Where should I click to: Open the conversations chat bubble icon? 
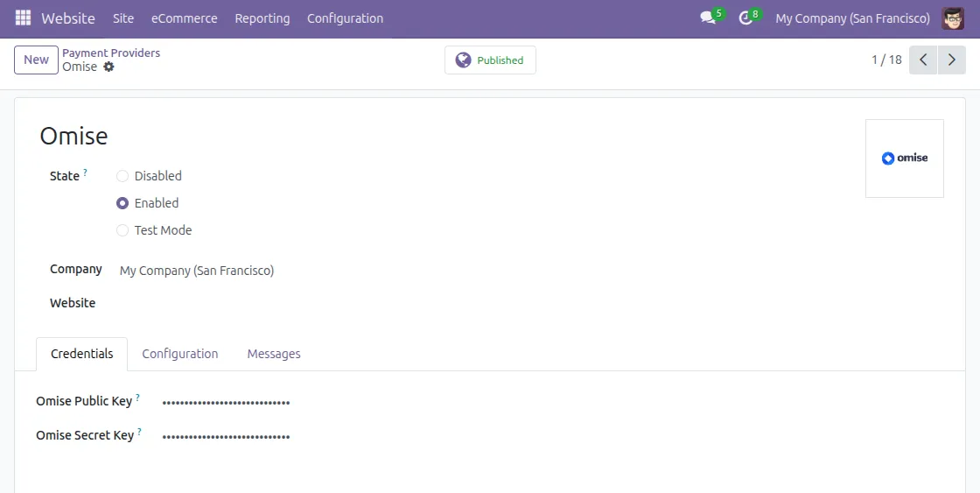pyautogui.click(x=708, y=18)
